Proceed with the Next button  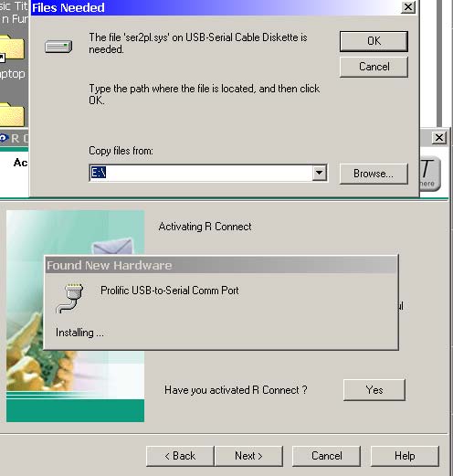coord(248,456)
